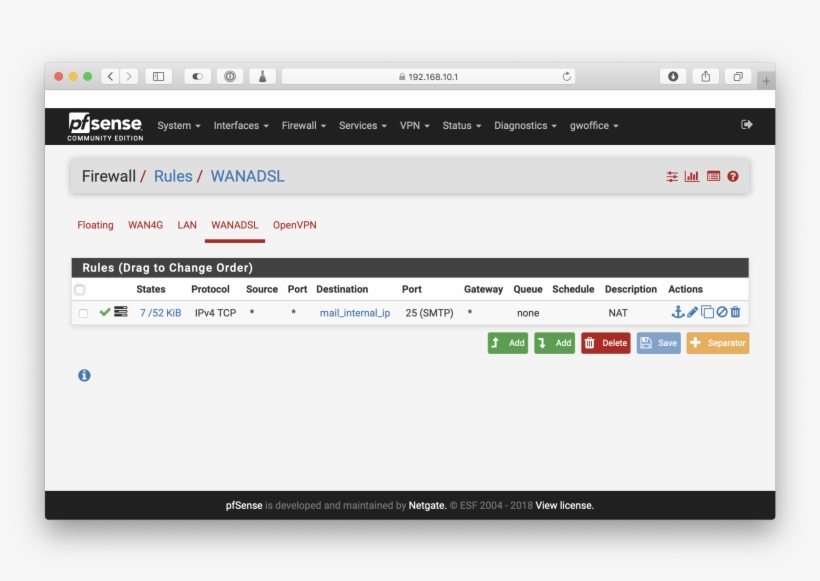Edit the SMTP rule with pencil icon

pos(692,312)
